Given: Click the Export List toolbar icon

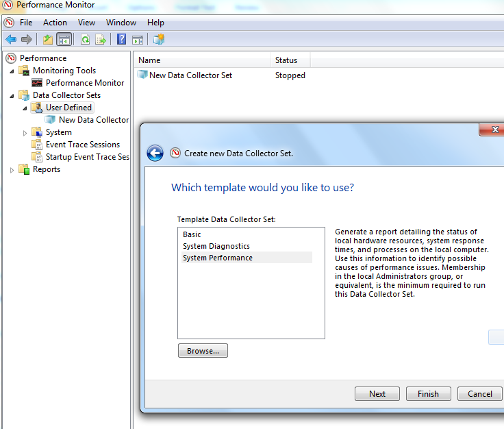Looking at the screenshot, I should click(x=101, y=40).
